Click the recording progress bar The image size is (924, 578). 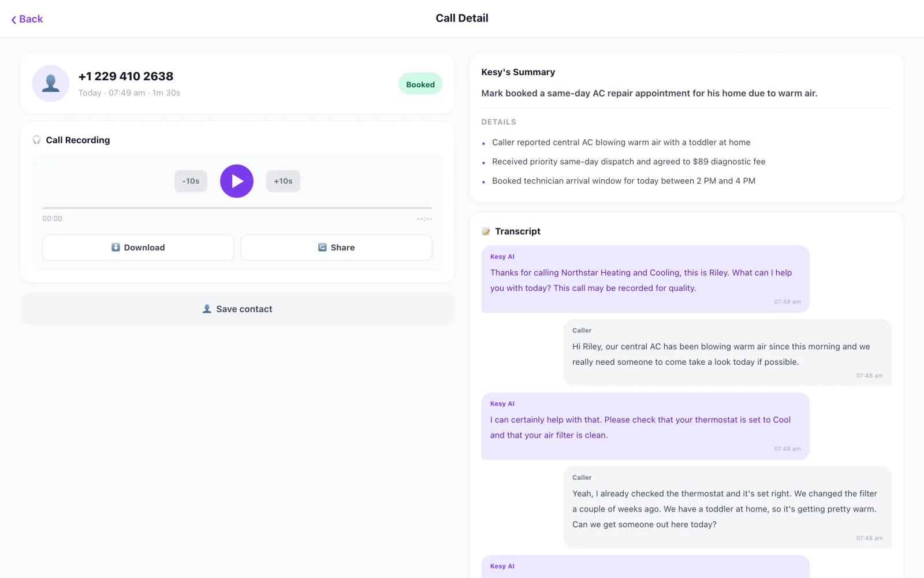click(237, 208)
